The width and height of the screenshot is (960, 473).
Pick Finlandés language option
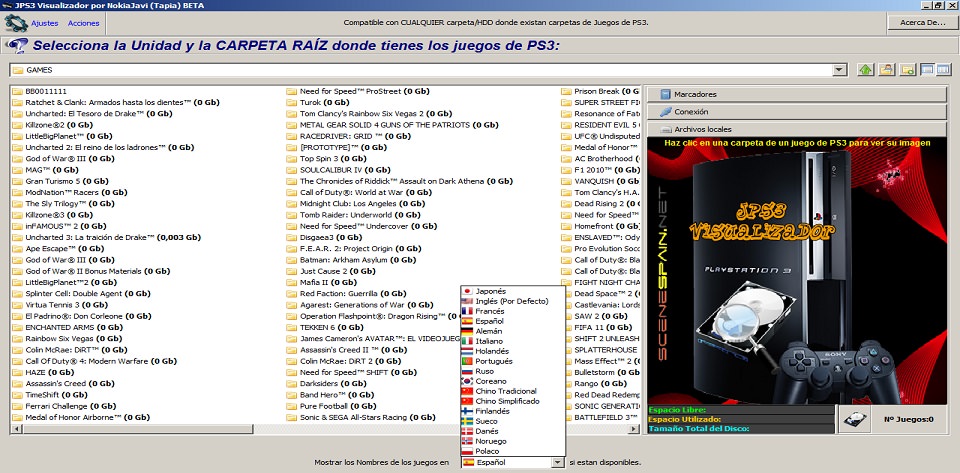[x=512, y=411]
